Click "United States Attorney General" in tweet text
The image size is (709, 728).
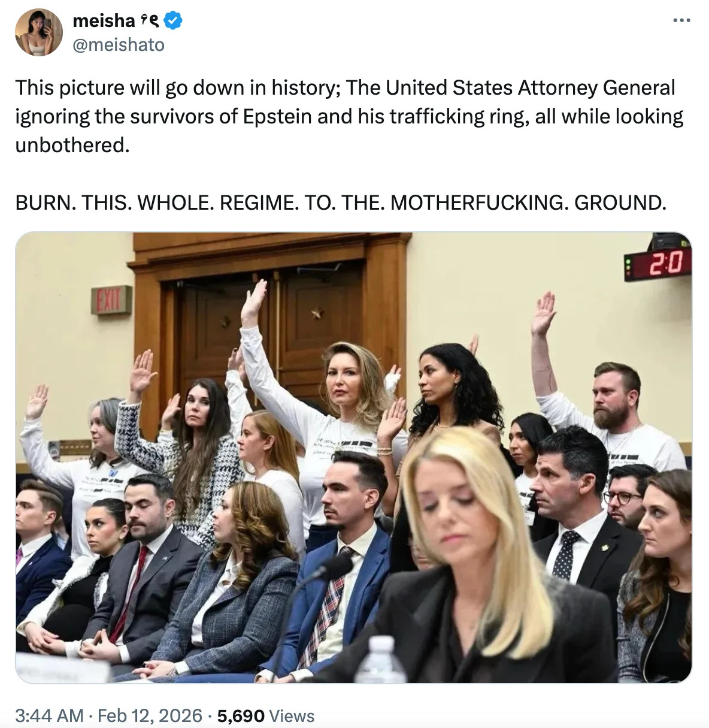(531, 87)
